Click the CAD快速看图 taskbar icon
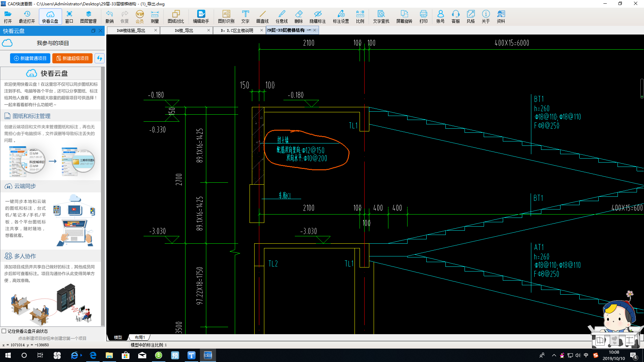Screen dimensions: 644x362 click(x=208, y=355)
